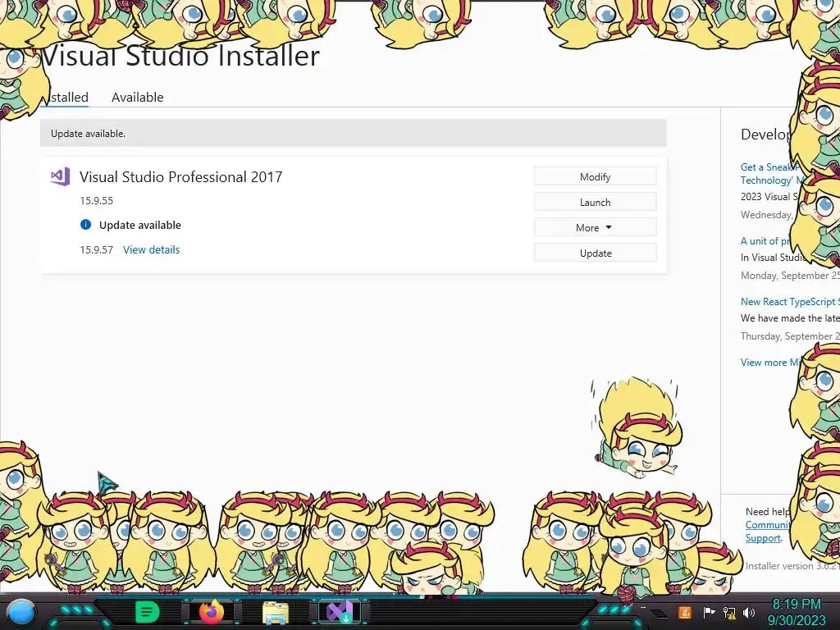Open the 'A unit of' news link
Viewport: 840px width, 630px height.
(765, 241)
